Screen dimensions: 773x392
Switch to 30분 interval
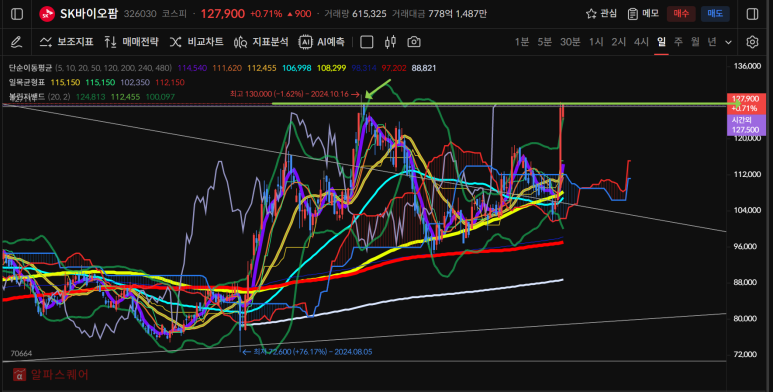coord(570,42)
